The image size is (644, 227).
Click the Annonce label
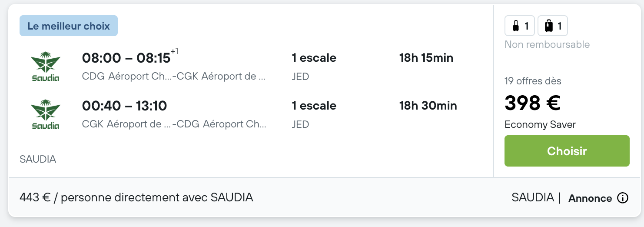[x=590, y=198]
